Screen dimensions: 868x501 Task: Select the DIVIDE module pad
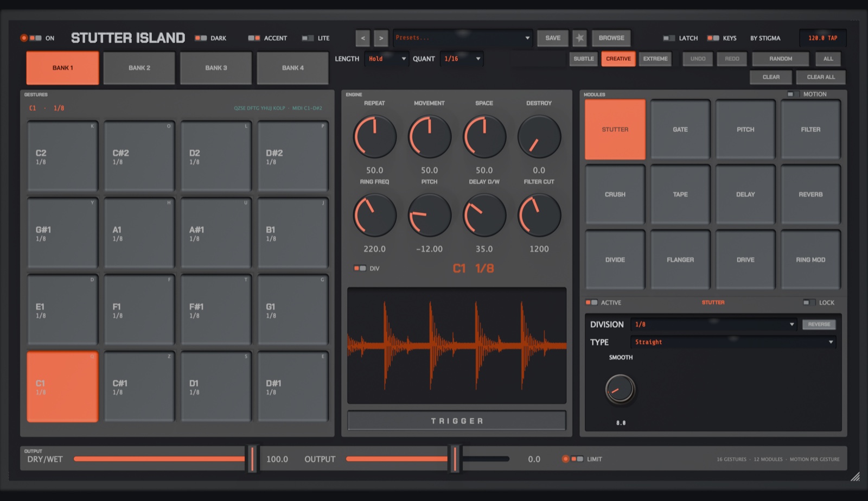[x=615, y=259]
